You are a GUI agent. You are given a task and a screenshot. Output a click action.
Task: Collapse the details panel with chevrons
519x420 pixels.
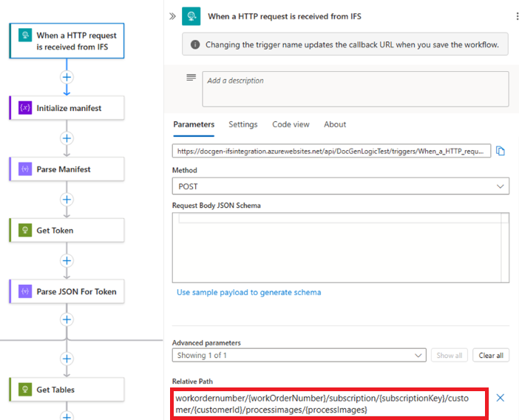click(172, 16)
